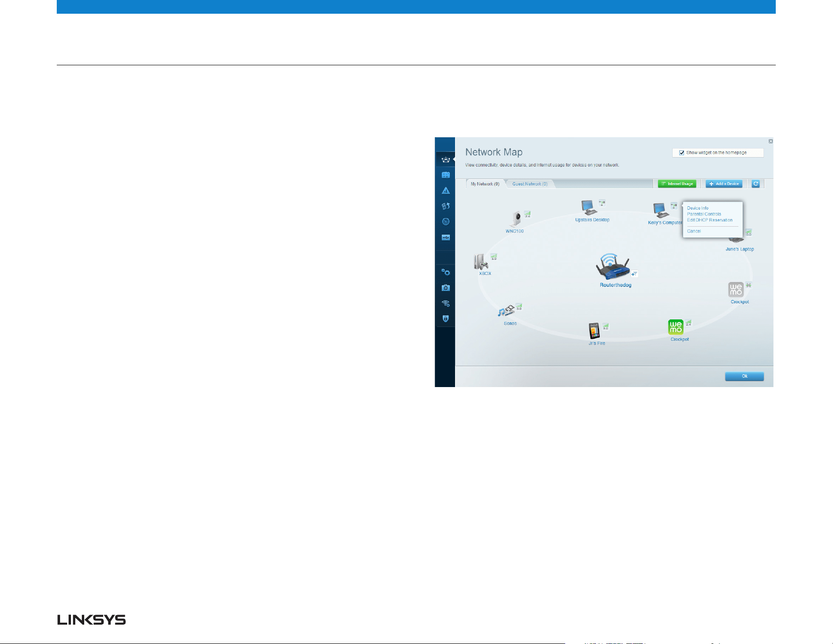Select the Routerthedog router icon
The height and width of the screenshot is (644, 833).
(613, 267)
